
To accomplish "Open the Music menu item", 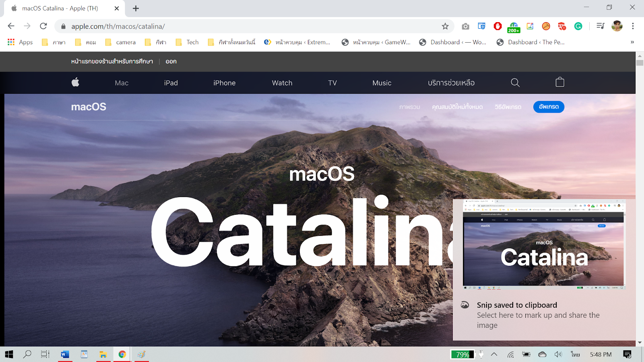I will (x=382, y=83).
